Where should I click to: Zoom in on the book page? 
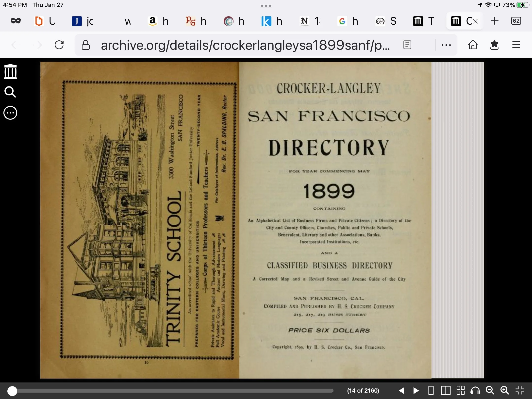pos(505,390)
